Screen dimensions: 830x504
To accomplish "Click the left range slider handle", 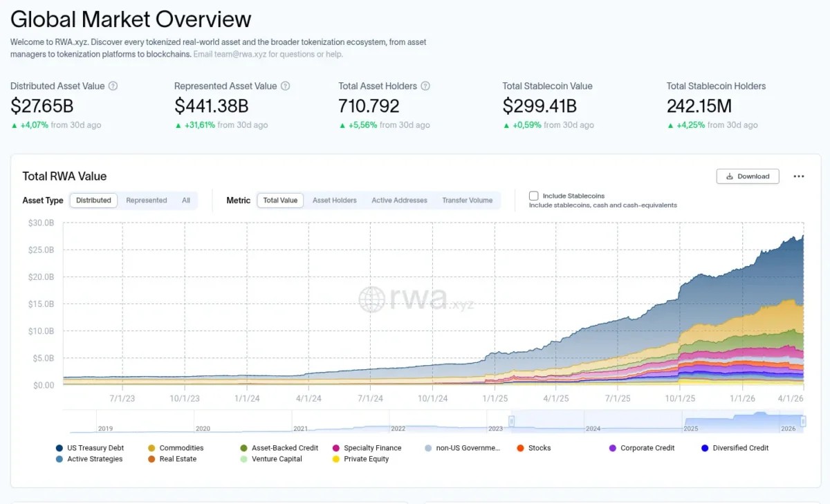I will tap(512, 420).
